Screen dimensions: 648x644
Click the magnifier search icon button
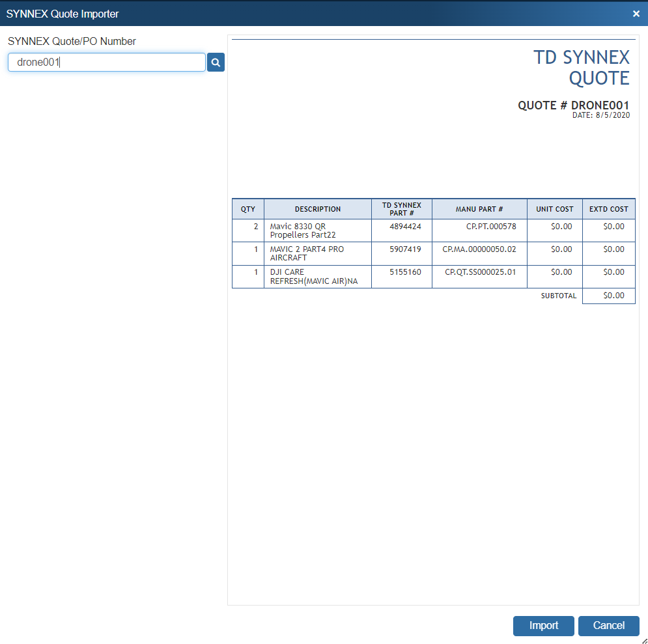[216, 63]
